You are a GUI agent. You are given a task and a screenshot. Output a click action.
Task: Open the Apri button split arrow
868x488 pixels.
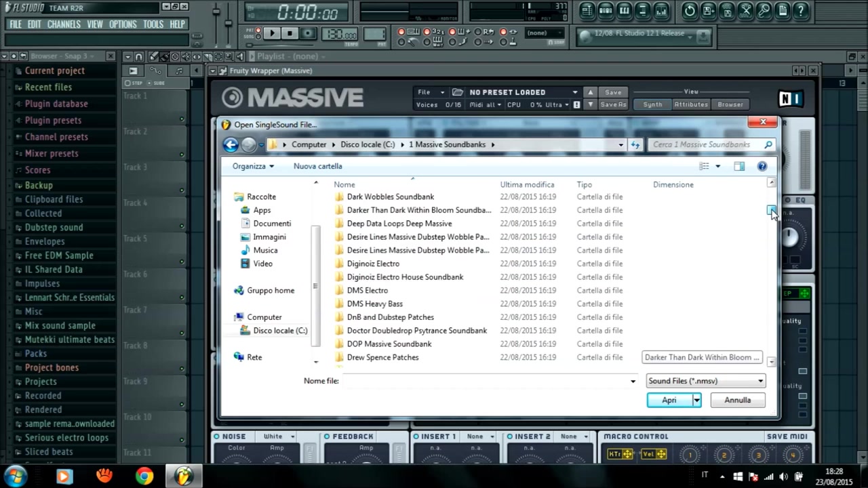(x=696, y=400)
